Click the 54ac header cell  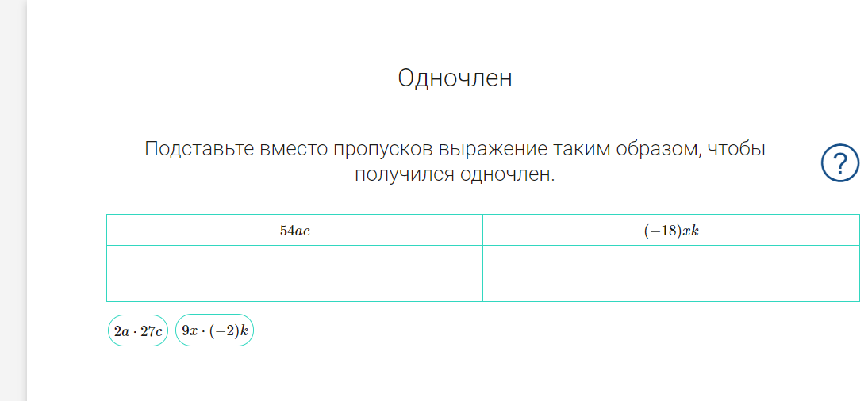[x=294, y=230]
